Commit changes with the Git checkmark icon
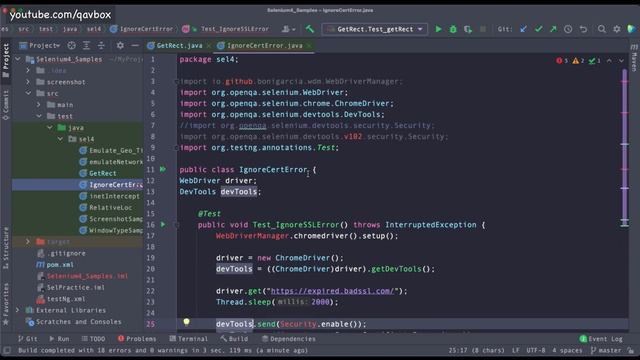 pyautogui.click(x=538, y=29)
